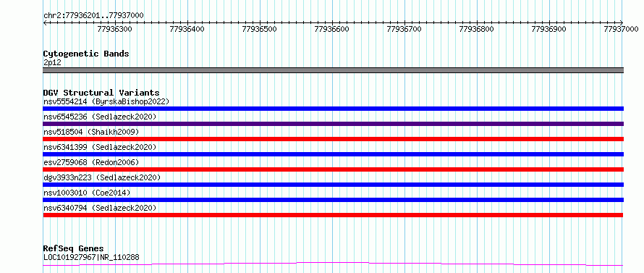Select variant label nsv1003010 (Coe2014)

point(87,193)
